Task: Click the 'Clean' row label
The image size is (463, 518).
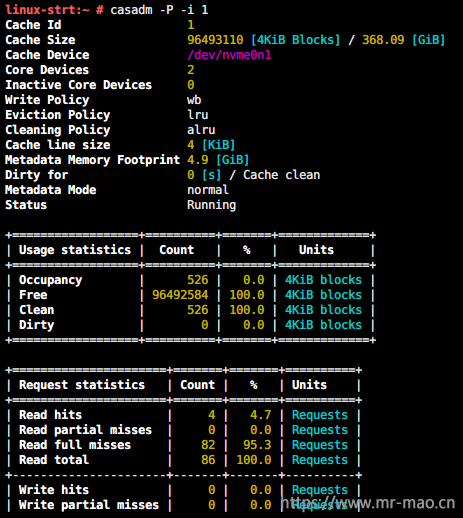Action: pos(37,310)
